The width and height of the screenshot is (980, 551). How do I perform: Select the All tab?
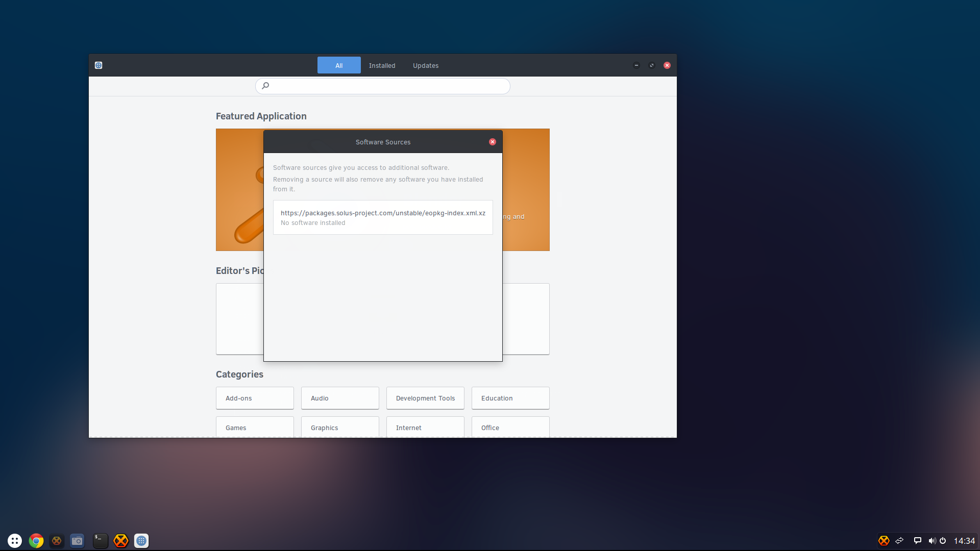pos(339,65)
